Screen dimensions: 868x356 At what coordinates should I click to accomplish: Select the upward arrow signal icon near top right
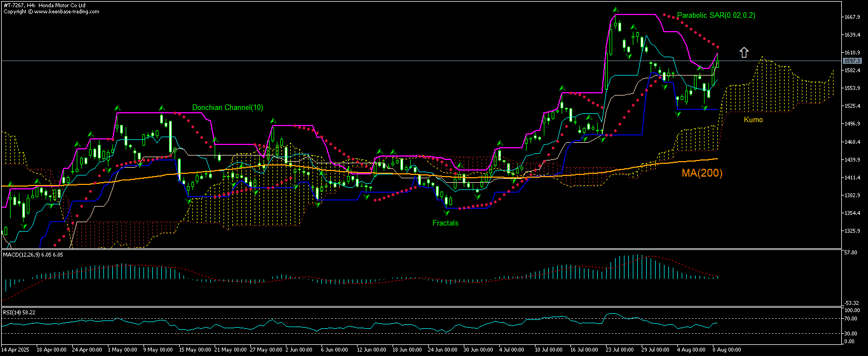(x=744, y=52)
